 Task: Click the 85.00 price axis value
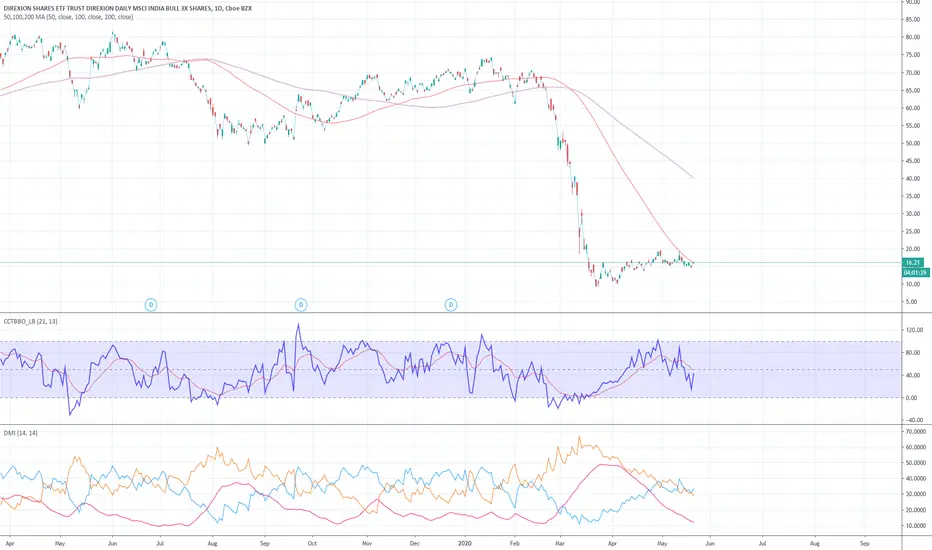pyautogui.click(x=913, y=20)
